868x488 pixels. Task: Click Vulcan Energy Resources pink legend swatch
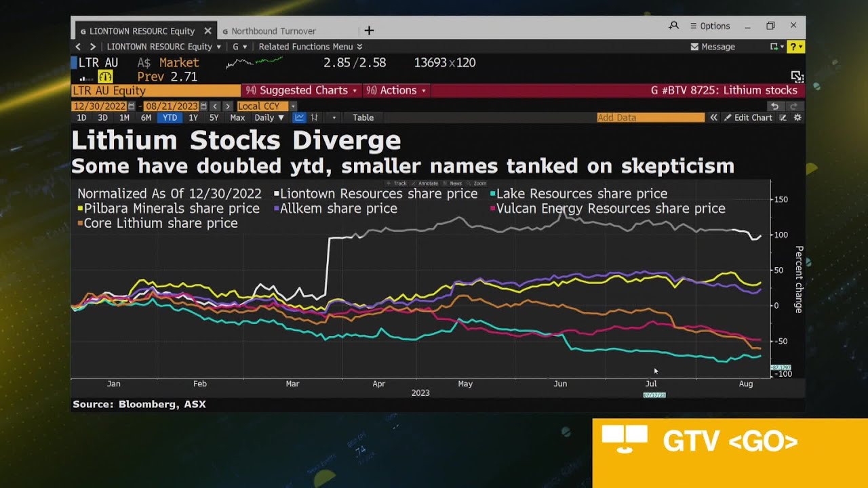pos(492,209)
